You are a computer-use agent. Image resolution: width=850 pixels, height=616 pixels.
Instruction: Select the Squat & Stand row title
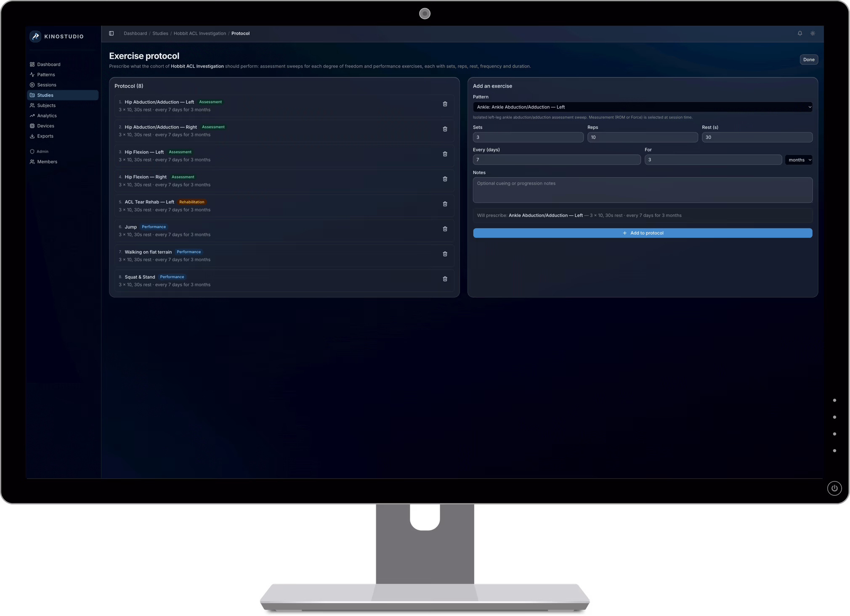pos(140,277)
